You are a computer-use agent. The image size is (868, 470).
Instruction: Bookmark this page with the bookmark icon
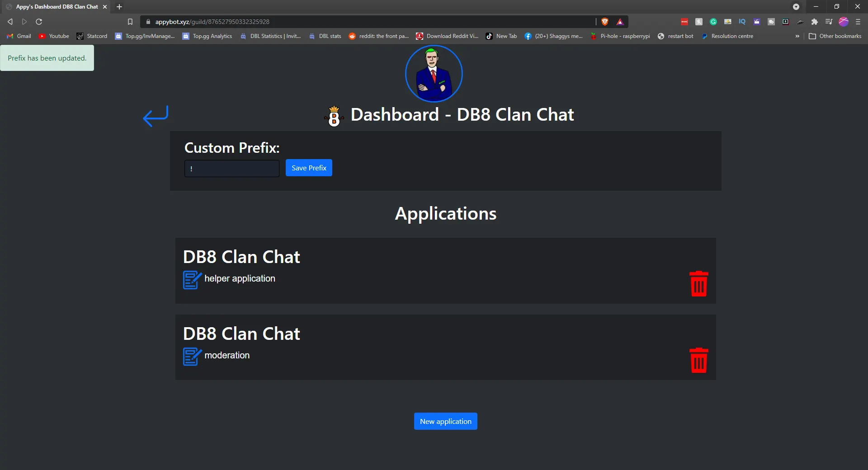(x=130, y=22)
